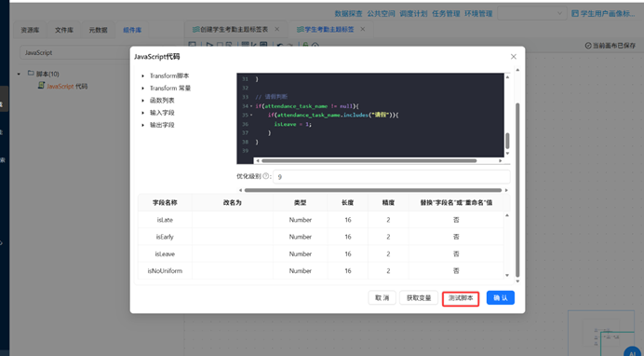
Task: Select the isLeave field name cell
Action: [165, 254]
